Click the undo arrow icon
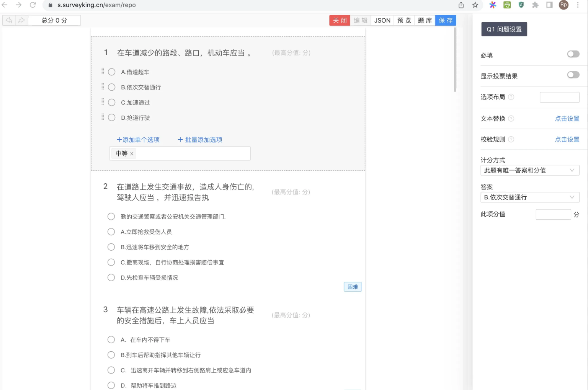Viewport: 588px width, 390px height. coord(8,20)
